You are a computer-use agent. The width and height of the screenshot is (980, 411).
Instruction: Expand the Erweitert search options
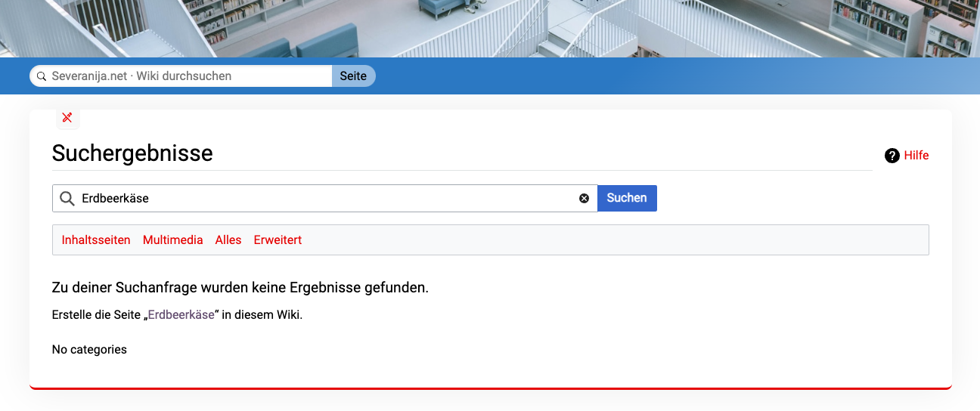[278, 240]
